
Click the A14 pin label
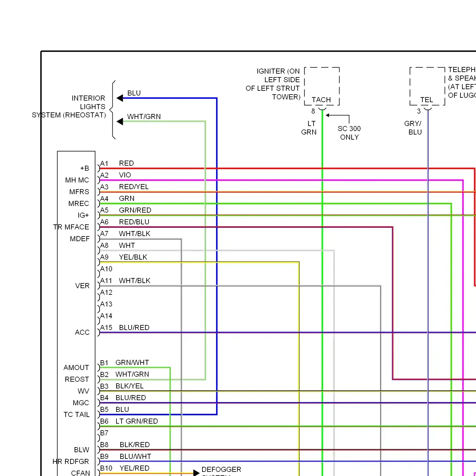click(106, 316)
